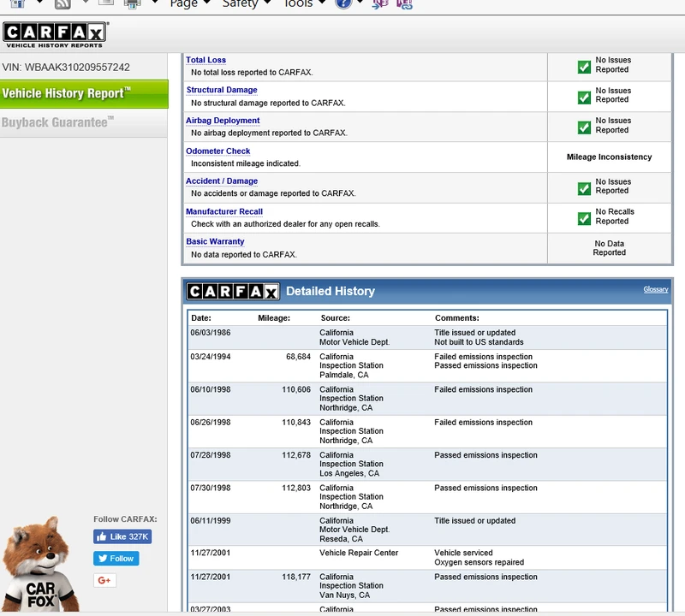This screenshot has height=616, width=685.
Task: Expand the Safety menu dropdown arrow
Action: coord(267,3)
